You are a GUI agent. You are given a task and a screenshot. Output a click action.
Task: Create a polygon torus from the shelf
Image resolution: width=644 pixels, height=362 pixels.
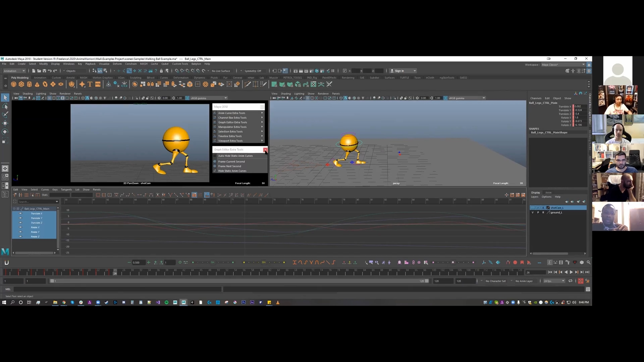(45, 84)
